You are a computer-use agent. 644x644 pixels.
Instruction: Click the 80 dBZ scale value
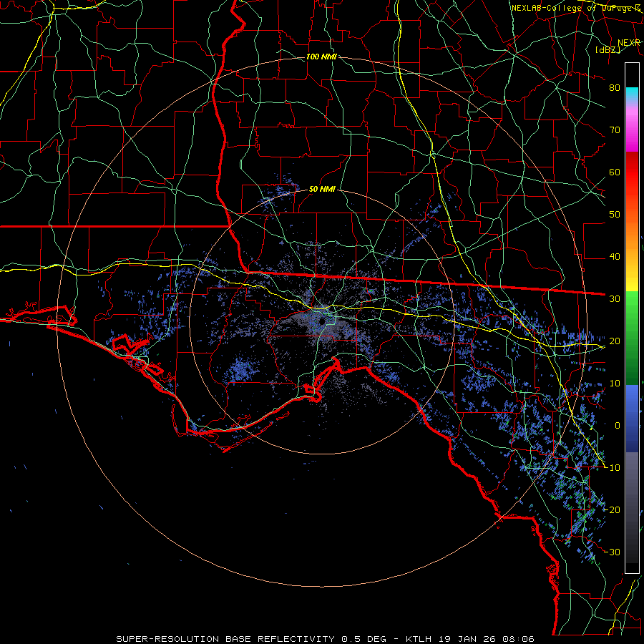(x=615, y=88)
